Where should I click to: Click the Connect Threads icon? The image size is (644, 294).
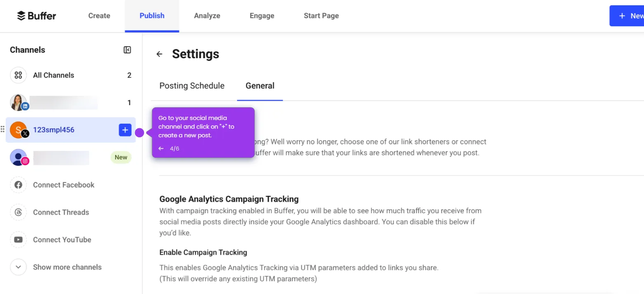click(18, 212)
